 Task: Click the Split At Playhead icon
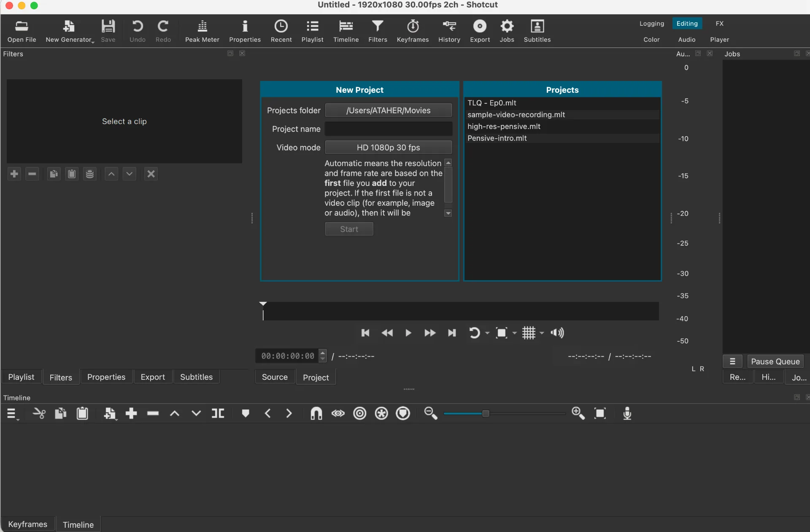(x=218, y=414)
